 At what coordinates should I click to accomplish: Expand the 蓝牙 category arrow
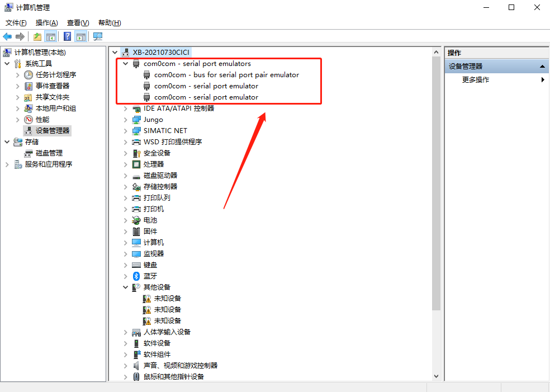[x=125, y=276]
